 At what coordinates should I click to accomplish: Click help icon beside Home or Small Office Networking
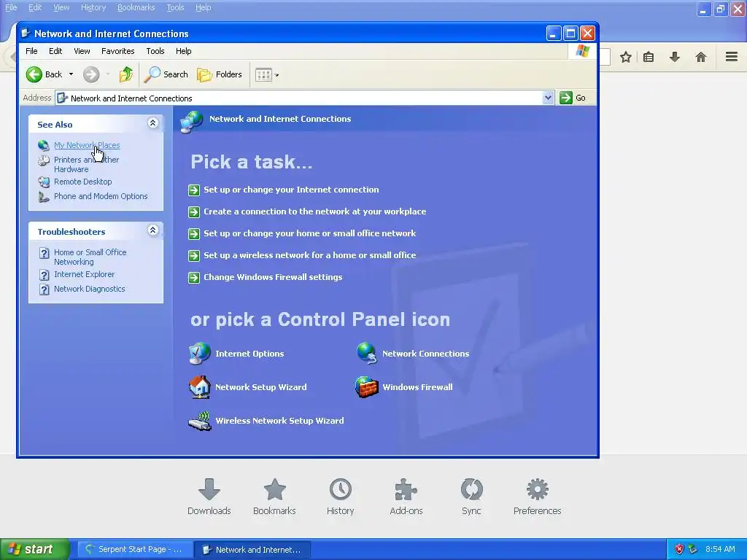pyautogui.click(x=44, y=253)
